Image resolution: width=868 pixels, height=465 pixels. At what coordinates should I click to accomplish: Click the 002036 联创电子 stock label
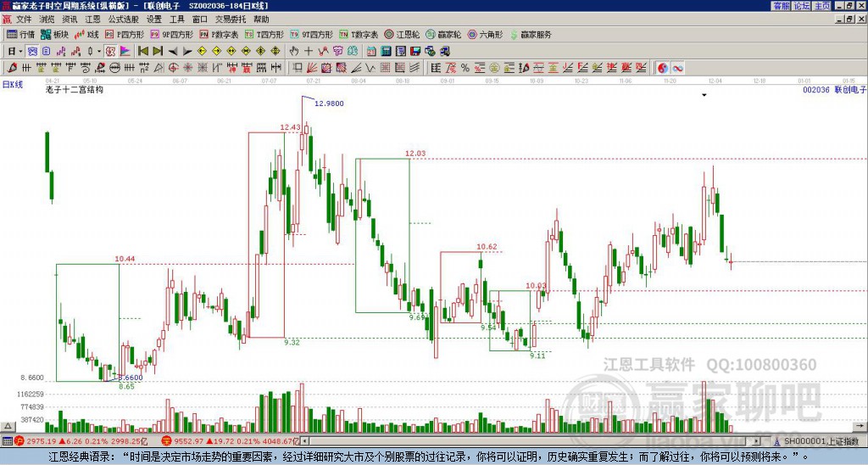point(835,90)
